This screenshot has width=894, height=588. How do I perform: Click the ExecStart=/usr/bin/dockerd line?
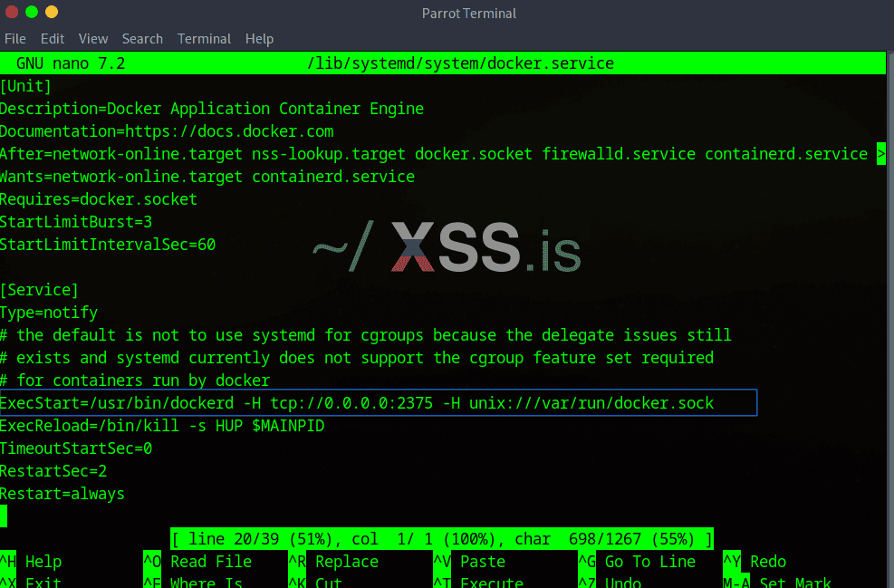357,403
